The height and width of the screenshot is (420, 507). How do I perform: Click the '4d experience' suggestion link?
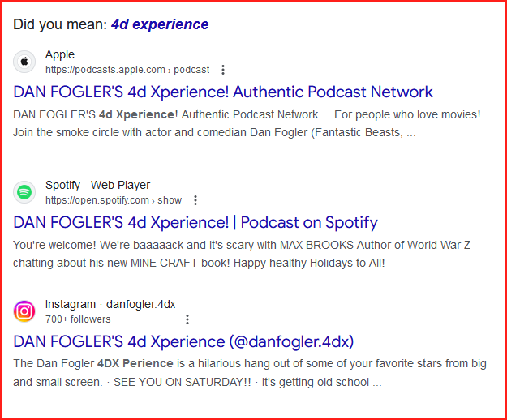[160, 24]
